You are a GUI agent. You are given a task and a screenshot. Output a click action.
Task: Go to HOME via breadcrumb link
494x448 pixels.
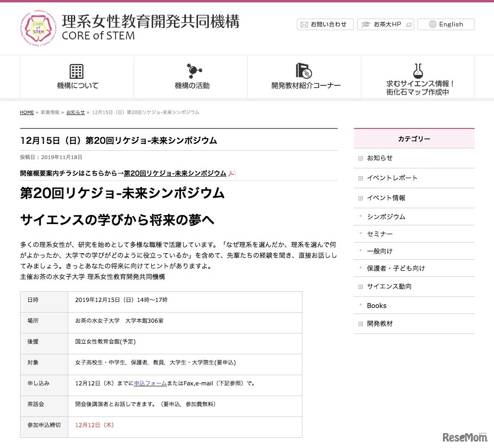coord(26,112)
